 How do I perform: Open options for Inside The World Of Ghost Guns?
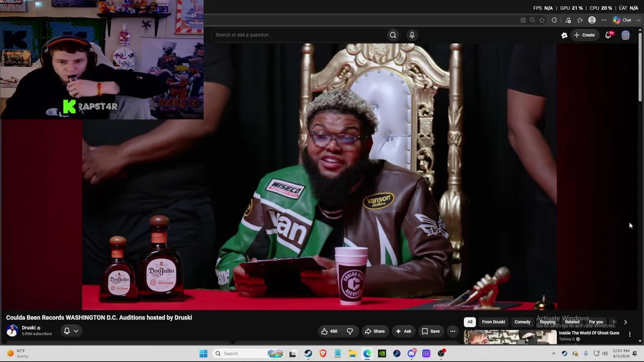tap(629, 334)
